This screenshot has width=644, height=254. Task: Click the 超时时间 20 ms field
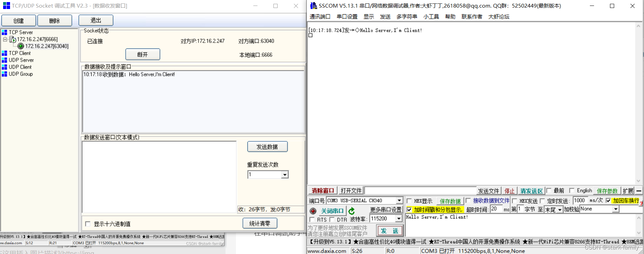click(496, 209)
